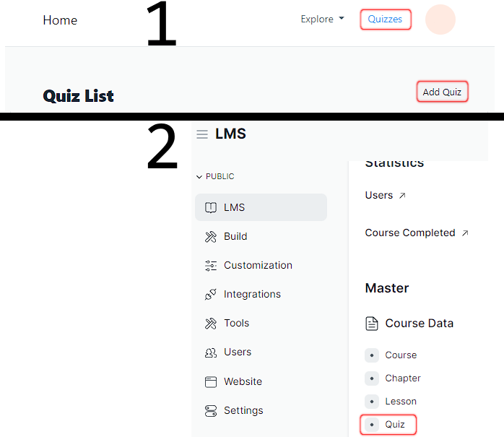Screen dimensions: 504x437
Task: Open the Explore dropdown menu
Action: (x=322, y=20)
